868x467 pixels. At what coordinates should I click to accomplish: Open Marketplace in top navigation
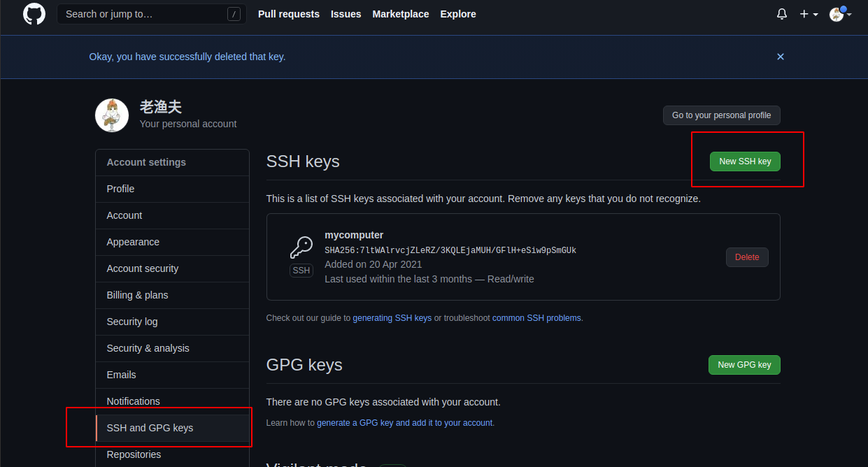coord(401,14)
